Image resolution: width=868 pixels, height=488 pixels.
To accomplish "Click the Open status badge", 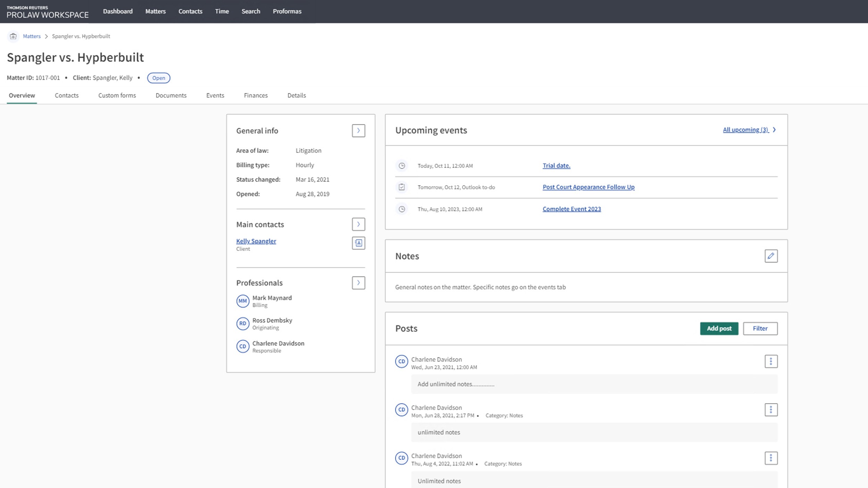I will (x=159, y=78).
